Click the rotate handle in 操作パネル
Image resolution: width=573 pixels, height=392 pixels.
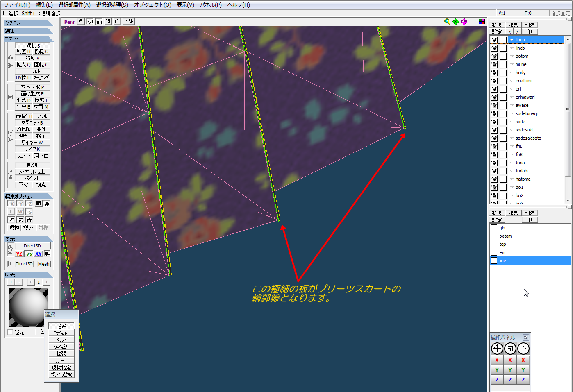tap(523, 349)
